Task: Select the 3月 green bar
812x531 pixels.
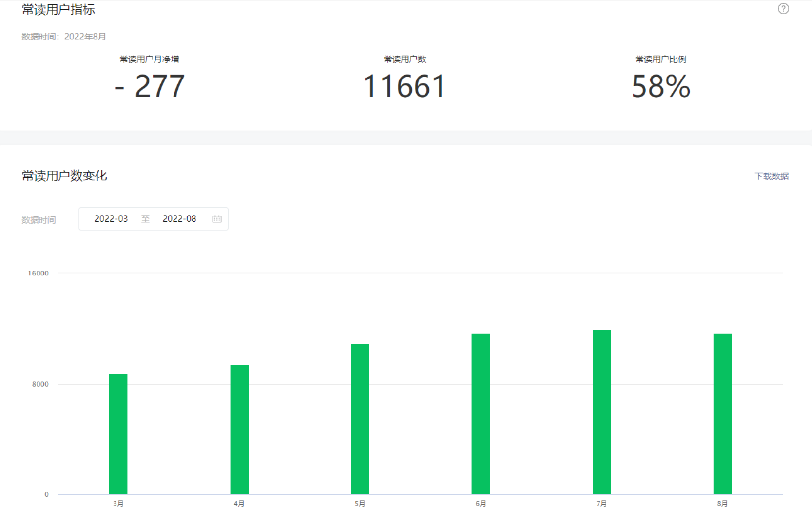Action: click(118, 434)
